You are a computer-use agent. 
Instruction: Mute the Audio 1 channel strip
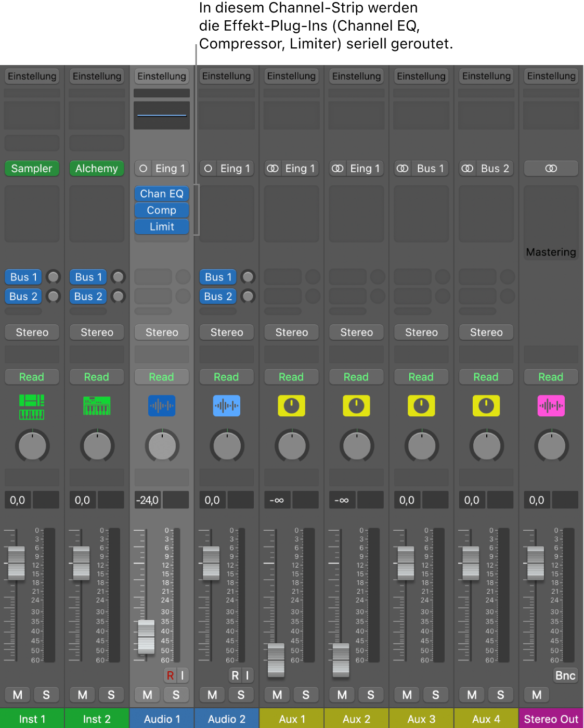point(147,694)
